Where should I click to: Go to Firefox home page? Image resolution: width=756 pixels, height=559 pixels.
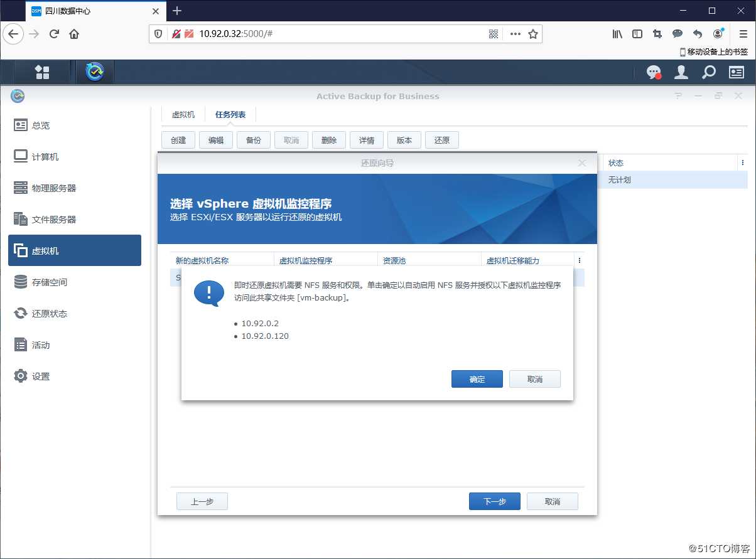click(x=74, y=34)
